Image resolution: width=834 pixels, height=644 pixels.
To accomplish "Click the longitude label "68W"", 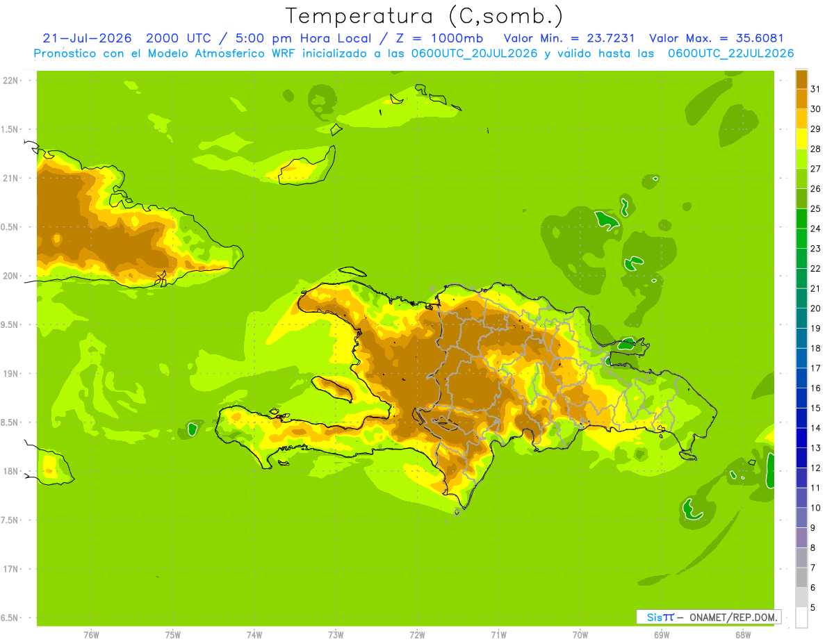I will tap(743, 634).
